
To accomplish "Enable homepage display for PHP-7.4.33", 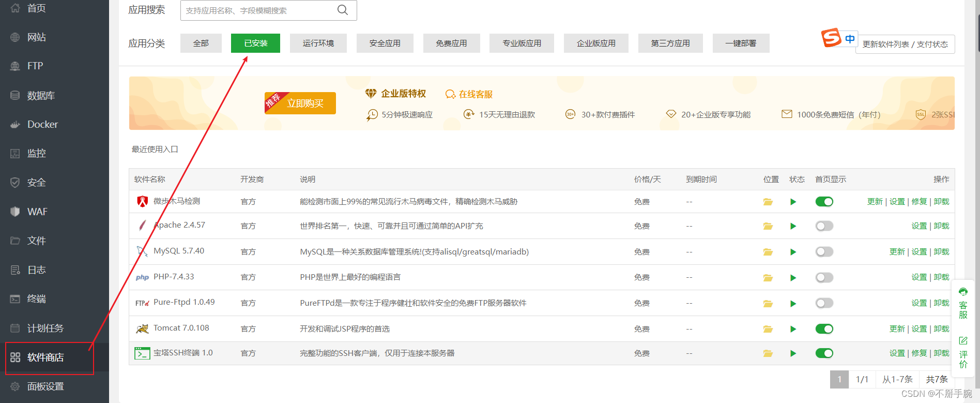I will (x=824, y=278).
